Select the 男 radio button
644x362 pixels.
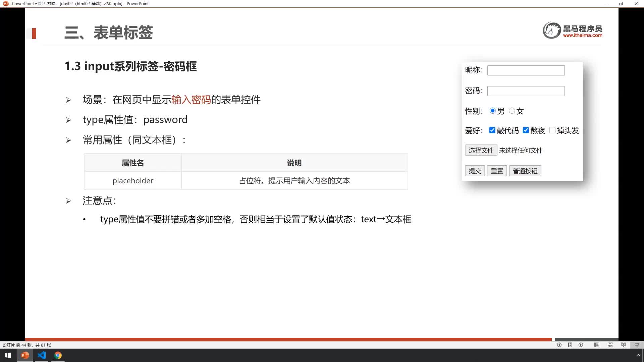point(492,111)
